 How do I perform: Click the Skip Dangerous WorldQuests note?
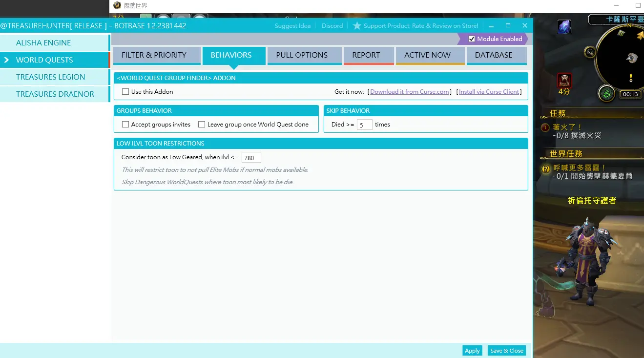(208, 182)
